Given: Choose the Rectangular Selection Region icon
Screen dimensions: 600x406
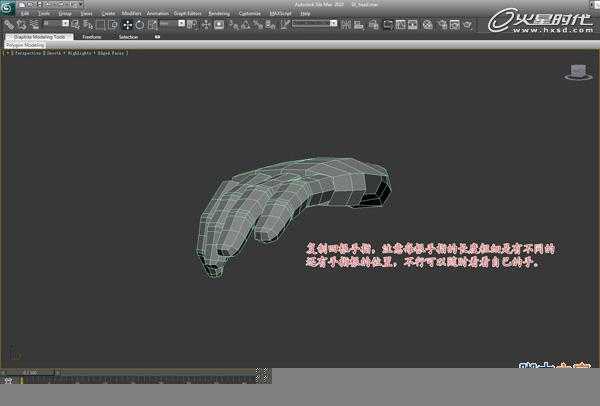Looking at the screenshot, I should coord(101,25).
